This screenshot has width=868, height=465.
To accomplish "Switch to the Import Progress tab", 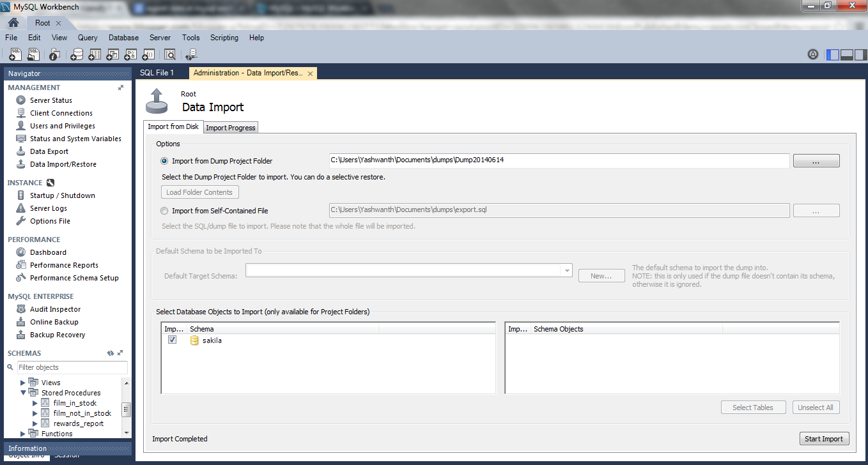I will pyautogui.click(x=230, y=127).
